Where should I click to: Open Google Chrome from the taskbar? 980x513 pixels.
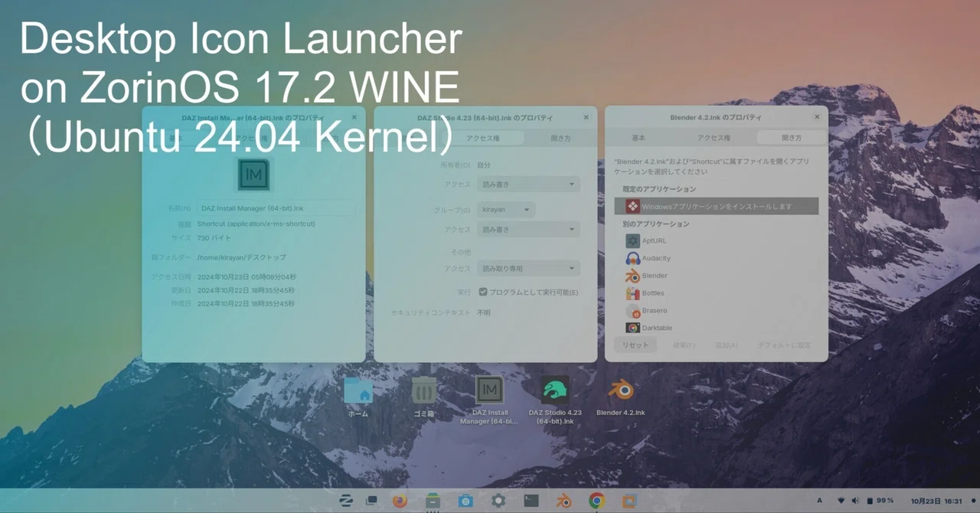pyautogui.click(x=597, y=501)
